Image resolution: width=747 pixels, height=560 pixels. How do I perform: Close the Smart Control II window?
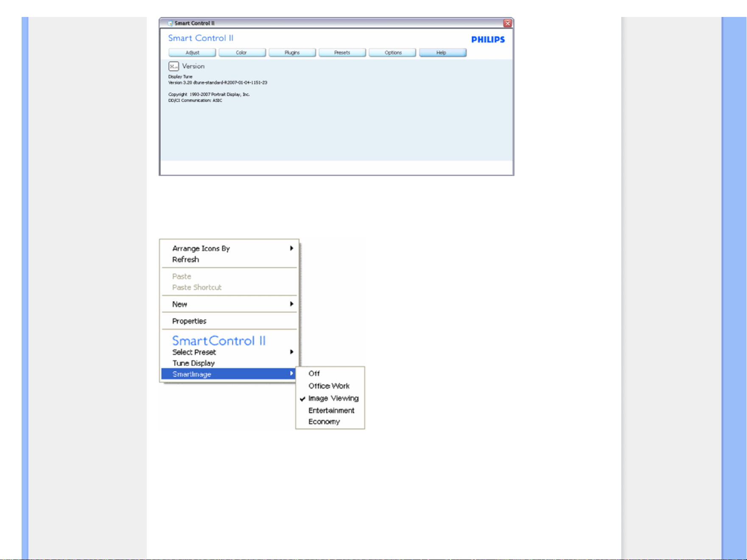coord(507,23)
